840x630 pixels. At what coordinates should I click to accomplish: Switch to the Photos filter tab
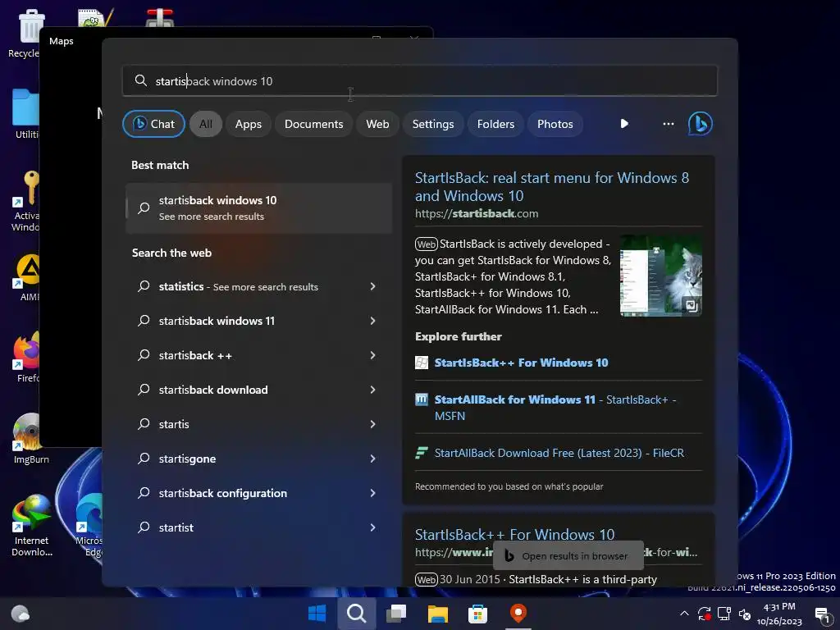(555, 124)
